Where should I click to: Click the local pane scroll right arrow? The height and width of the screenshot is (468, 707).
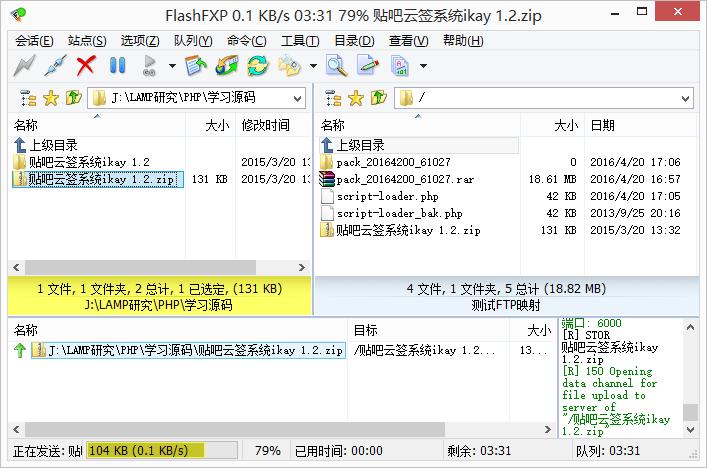302,267
